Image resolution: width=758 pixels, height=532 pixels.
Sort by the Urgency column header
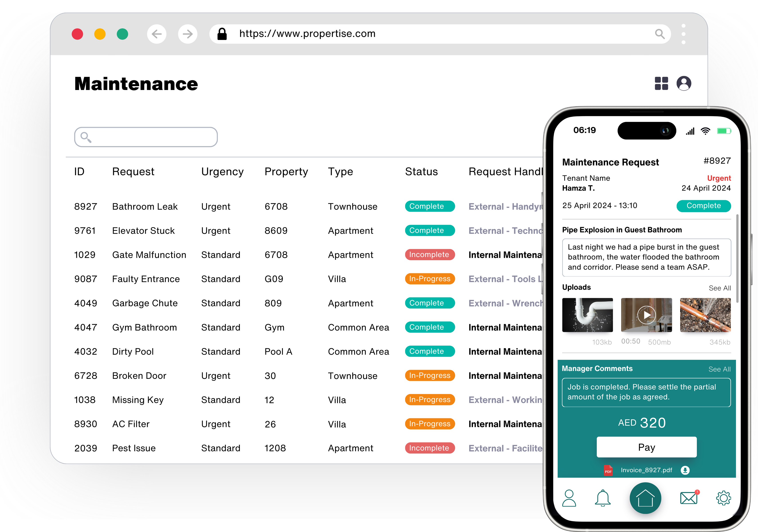pyautogui.click(x=222, y=172)
